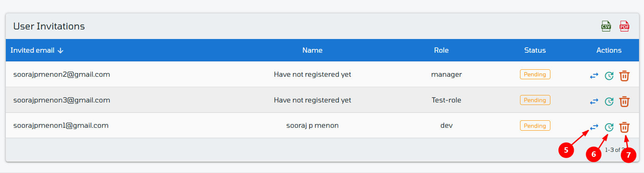Export invitations as CSV file
Screen dimensions: 644x173
pos(606,26)
